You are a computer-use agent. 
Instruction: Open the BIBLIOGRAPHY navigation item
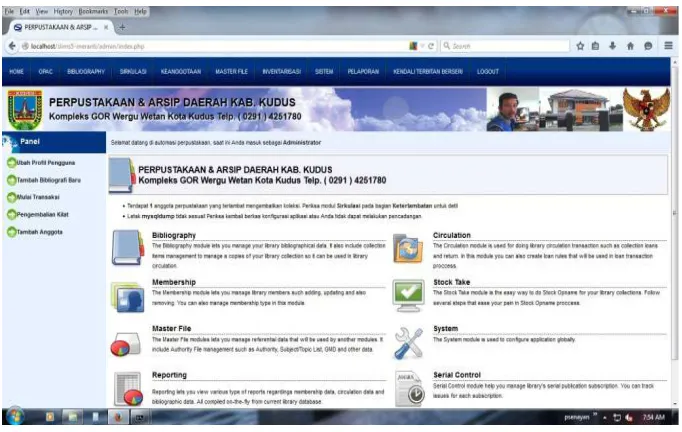click(86, 71)
